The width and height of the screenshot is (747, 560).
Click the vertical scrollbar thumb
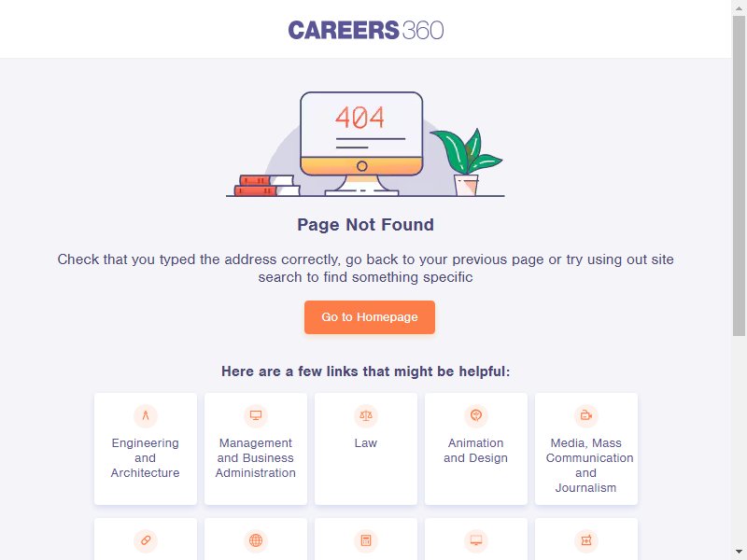click(739, 175)
